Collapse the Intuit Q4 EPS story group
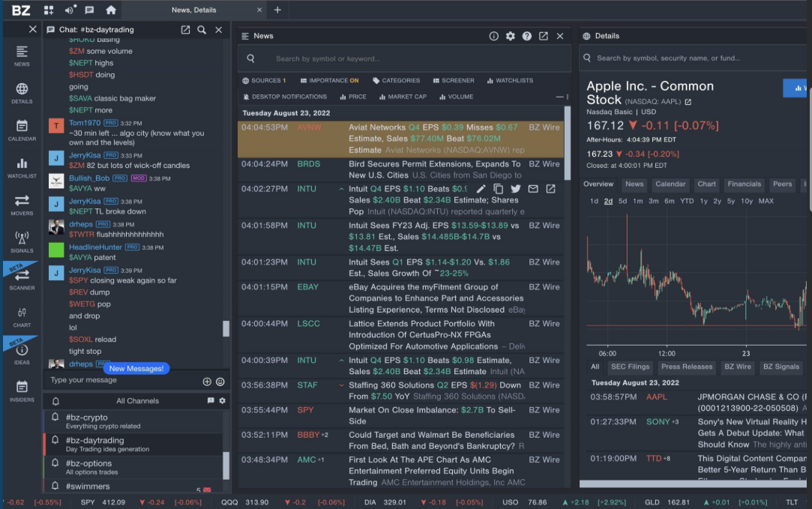Viewport: 812px width, 509px height. pos(342,189)
